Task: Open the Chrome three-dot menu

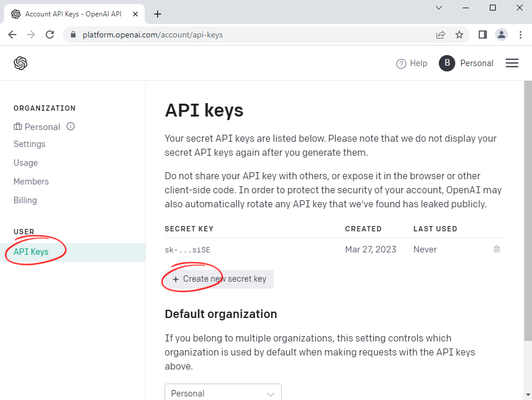Action: (520, 35)
